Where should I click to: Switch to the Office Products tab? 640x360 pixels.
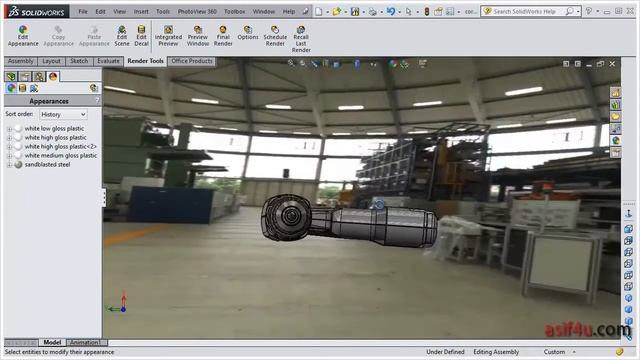[192, 61]
